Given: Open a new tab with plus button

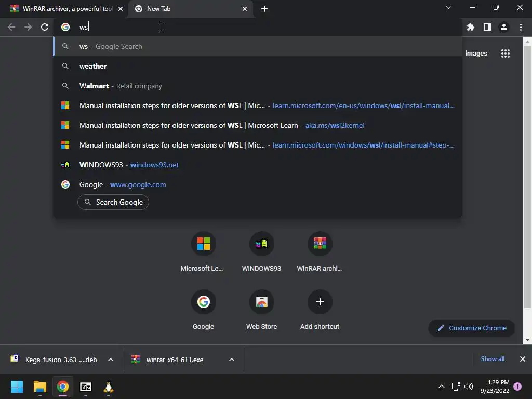Looking at the screenshot, I should [x=264, y=9].
